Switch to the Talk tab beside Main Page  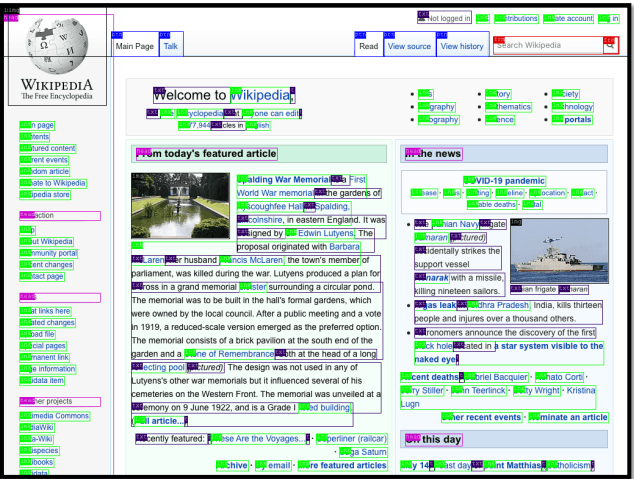pyautogui.click(x=171, y=44)
